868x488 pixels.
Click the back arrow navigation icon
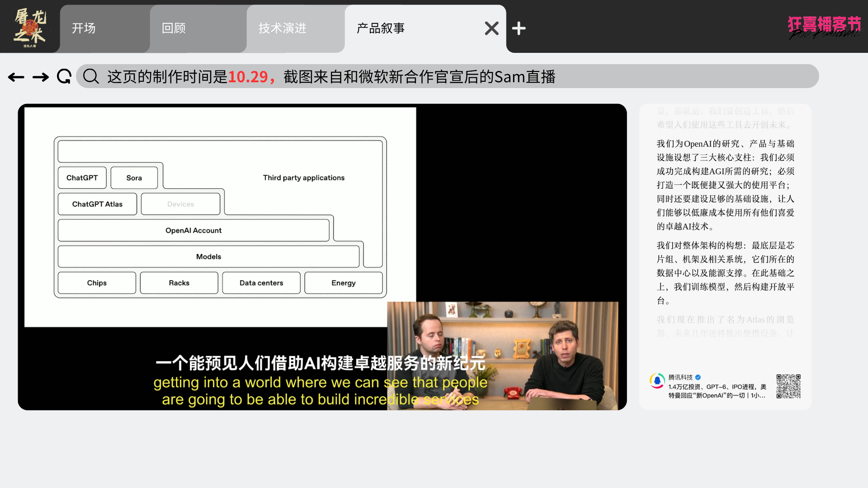pos(16,77)
